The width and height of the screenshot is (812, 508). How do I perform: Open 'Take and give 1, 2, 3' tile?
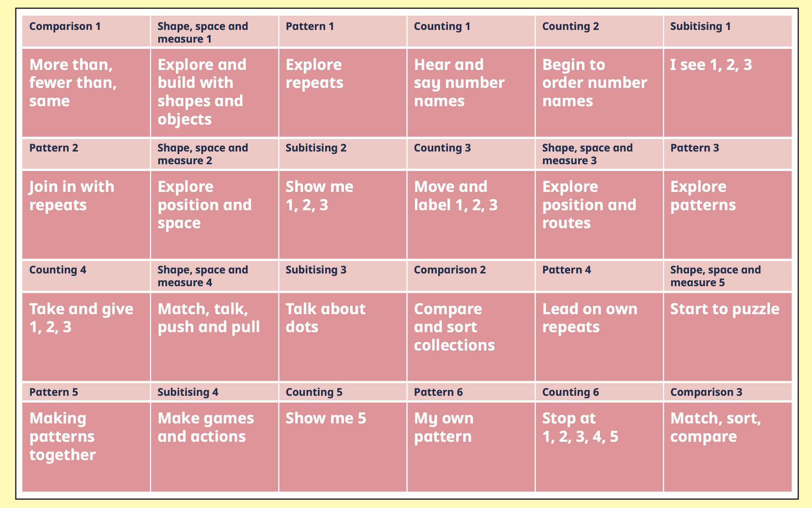(86, 336)
